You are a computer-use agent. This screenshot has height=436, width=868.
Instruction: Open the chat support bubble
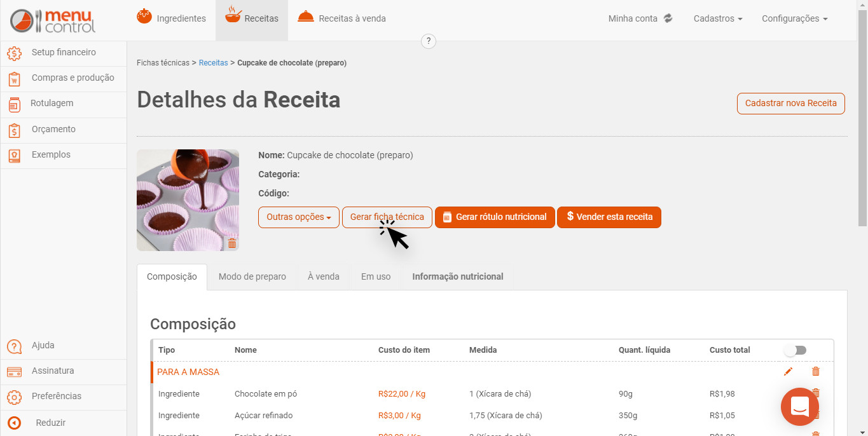click(x=800, y=407)
